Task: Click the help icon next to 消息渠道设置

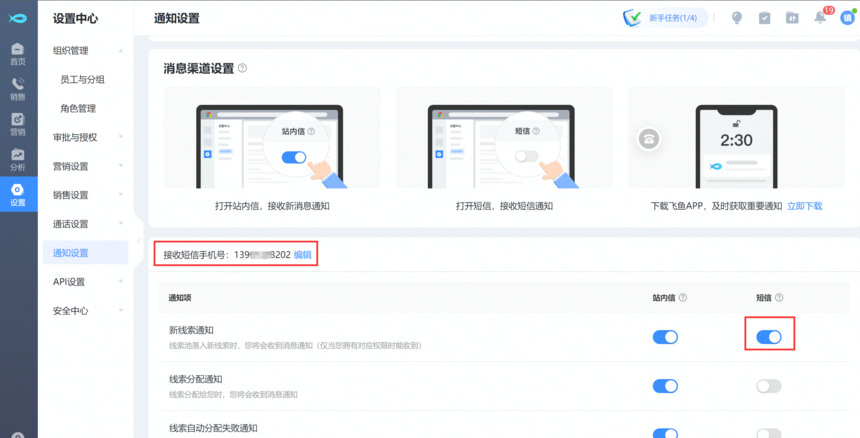Action: [242, 69]
